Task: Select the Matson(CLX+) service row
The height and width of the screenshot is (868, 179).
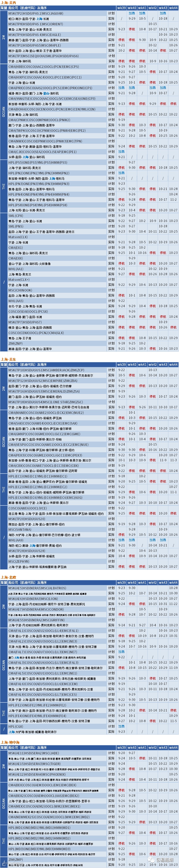Action: click(57, 280)
